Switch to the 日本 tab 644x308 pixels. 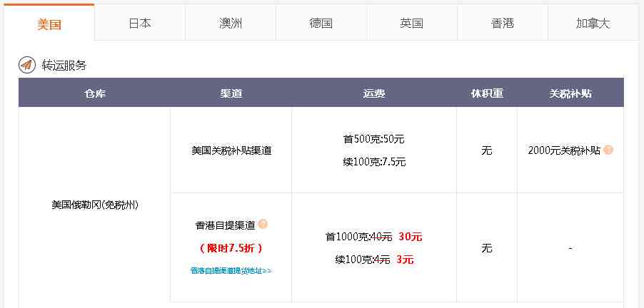point(140,24)
